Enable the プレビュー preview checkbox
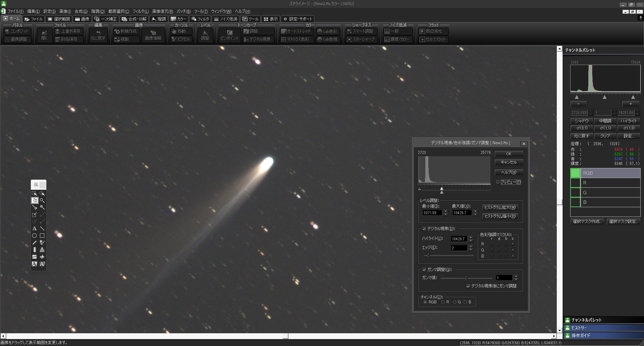The image size is (644, 346). [x=498, y=182]
